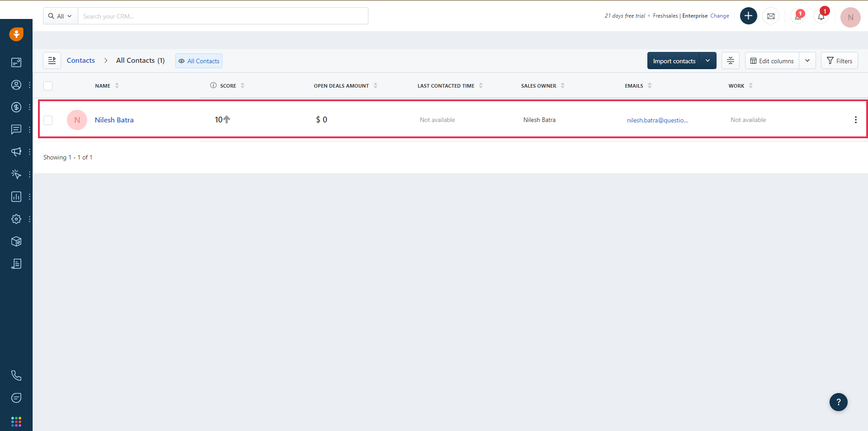
Task: Open the Automations sparkle-cursor icon in sidebar
Action: coord(16,174)
